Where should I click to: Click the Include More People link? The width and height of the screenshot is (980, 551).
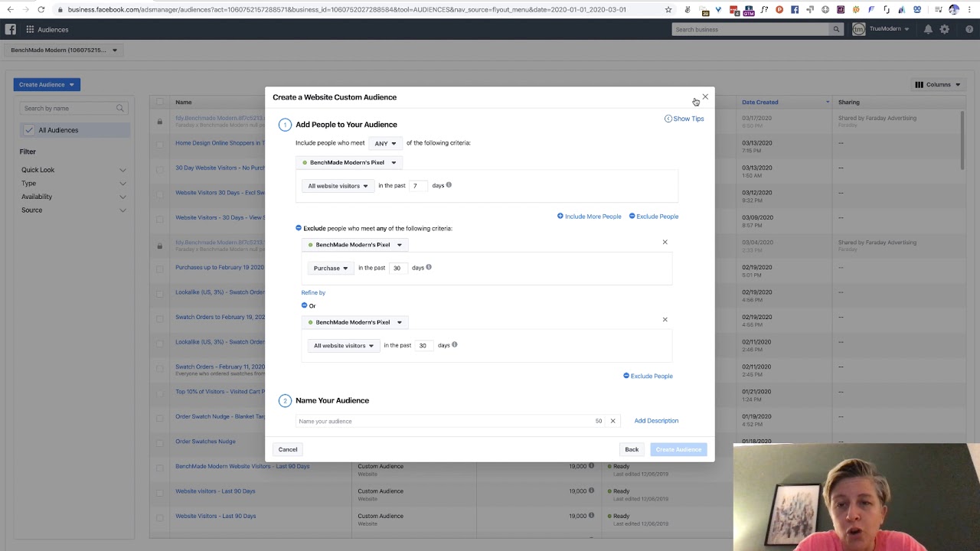(x=589, y=217)
